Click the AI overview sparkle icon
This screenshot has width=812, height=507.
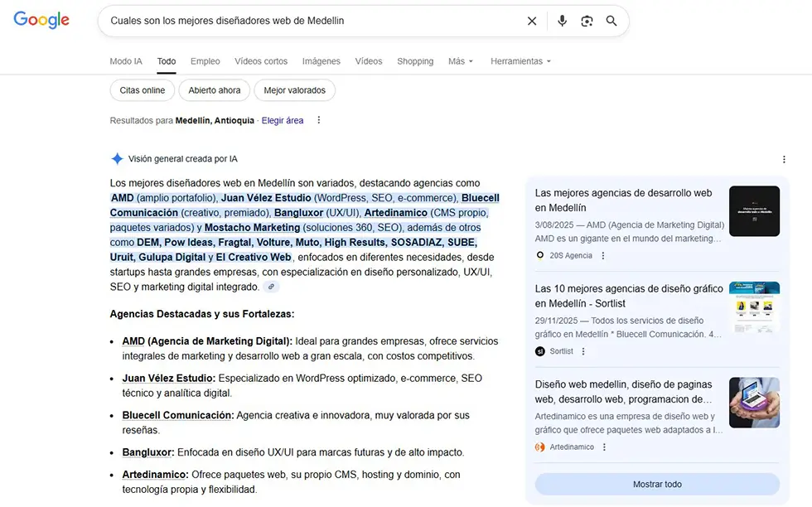coord(117,158)
